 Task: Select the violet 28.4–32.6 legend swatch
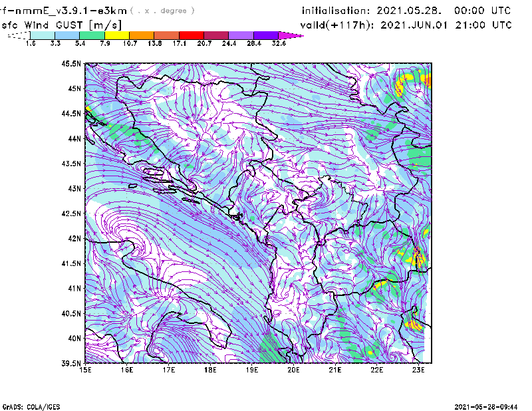click(x=266, y=35)
